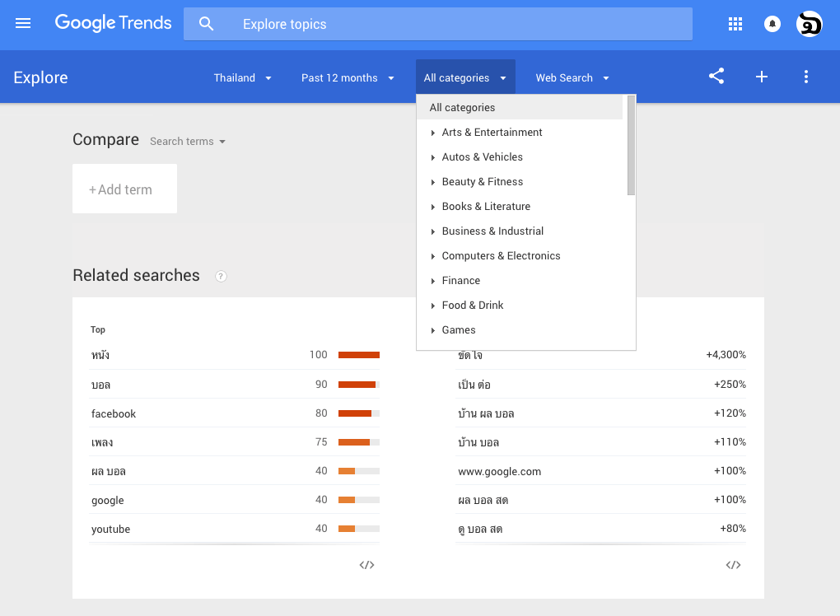Screen dimensions: 840x616
Task: Click the Add term box
Action: pos(125,189)
